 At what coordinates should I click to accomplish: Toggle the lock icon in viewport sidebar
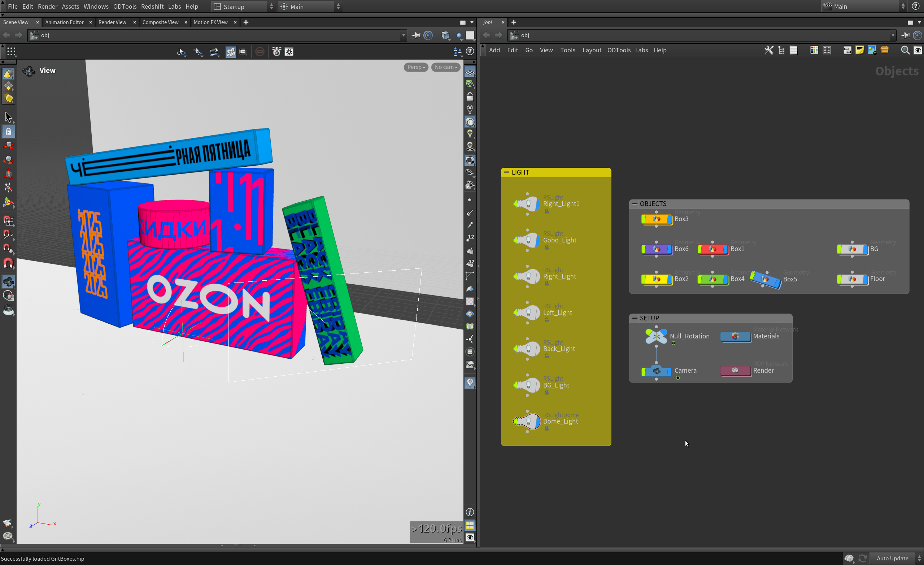click(470, 97)
